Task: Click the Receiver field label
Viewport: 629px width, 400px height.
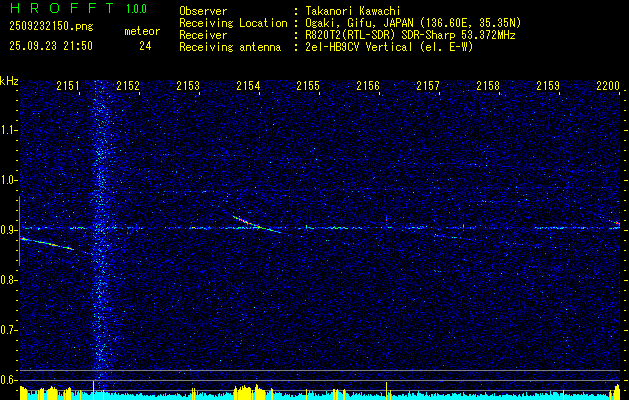Action: tap(203, 35)
